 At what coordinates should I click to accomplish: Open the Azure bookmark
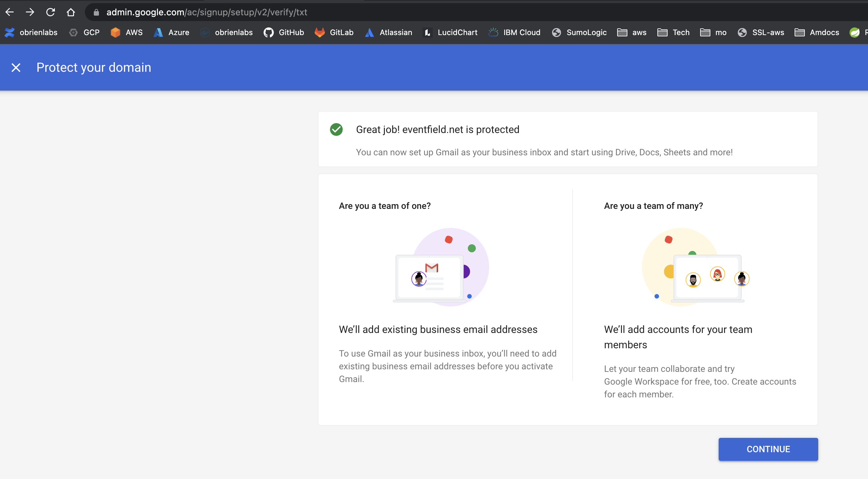coord(171,32)
